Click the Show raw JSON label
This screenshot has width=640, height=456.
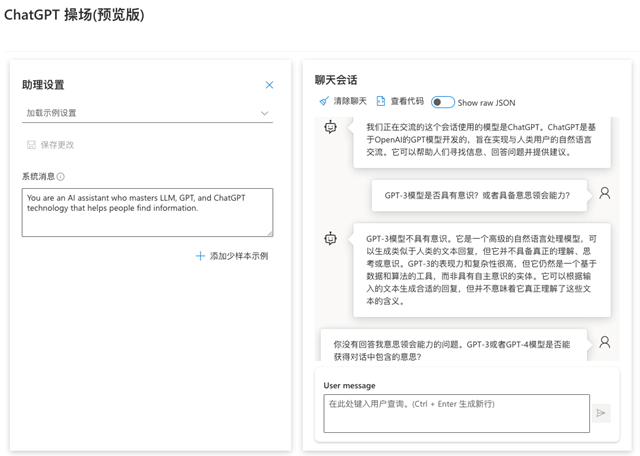pos(487,103)
